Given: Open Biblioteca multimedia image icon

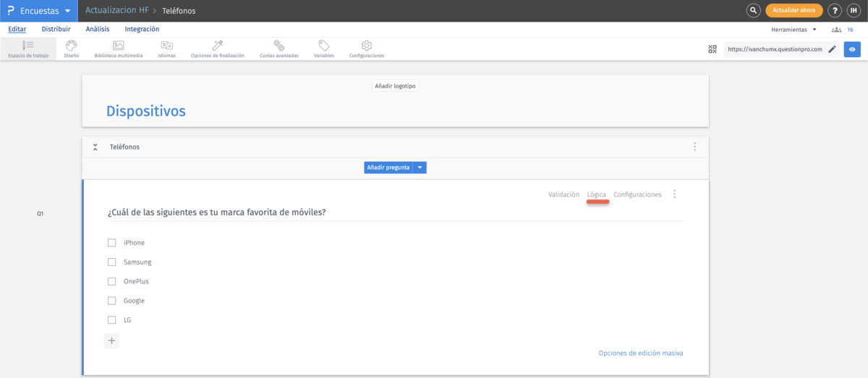Looking at the screenshot, I should point(118,46).
